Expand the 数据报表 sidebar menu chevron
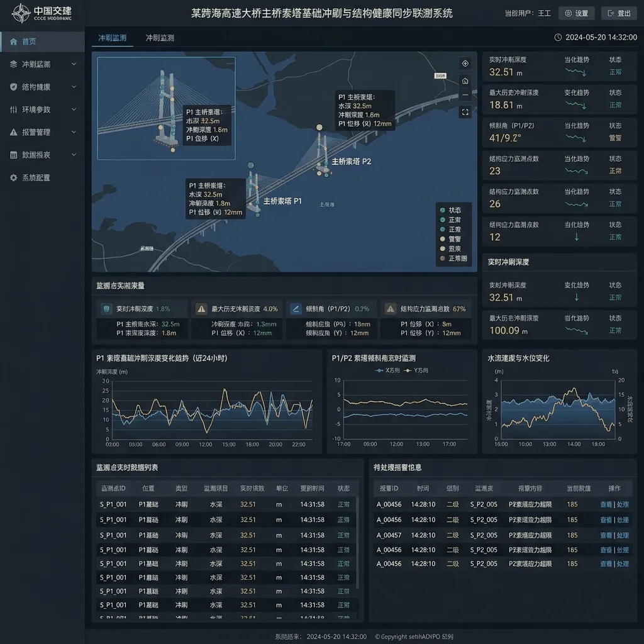Screen dimensions: 644x644 74,155
